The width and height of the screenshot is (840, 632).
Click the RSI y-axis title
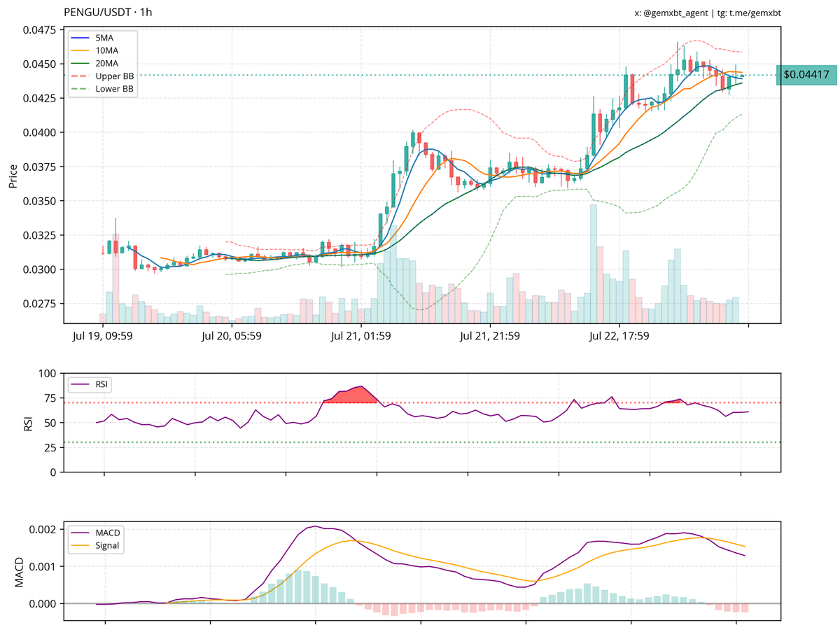coord(29,423)
